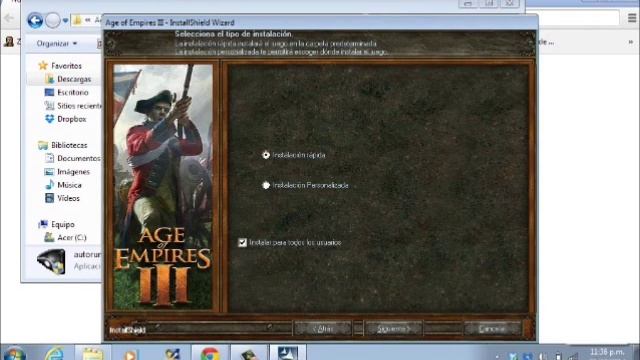The height and width of the screenshot is (360, 640).
Task: Open Favoritos in the Explorer sidebar
Action: pyautogui.click(x=60, y=66)
